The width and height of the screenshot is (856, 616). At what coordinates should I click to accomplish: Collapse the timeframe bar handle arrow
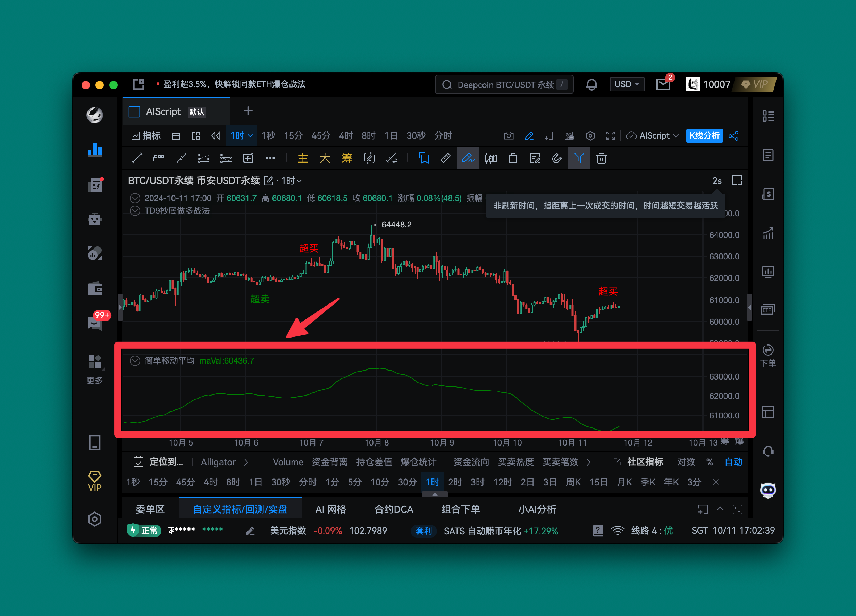point(435,494)
